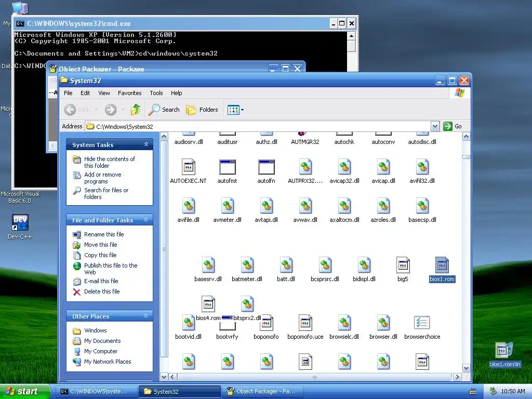The image size is (532, 399).
Task: Select the bopomofo.uce file icon
Action: [305, 323]
